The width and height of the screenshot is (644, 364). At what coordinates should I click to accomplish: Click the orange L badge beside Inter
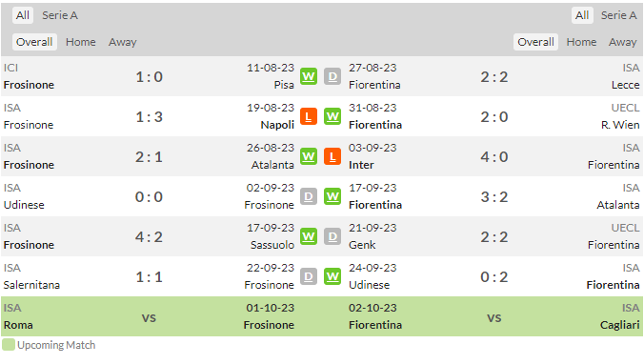pos(332,156)
